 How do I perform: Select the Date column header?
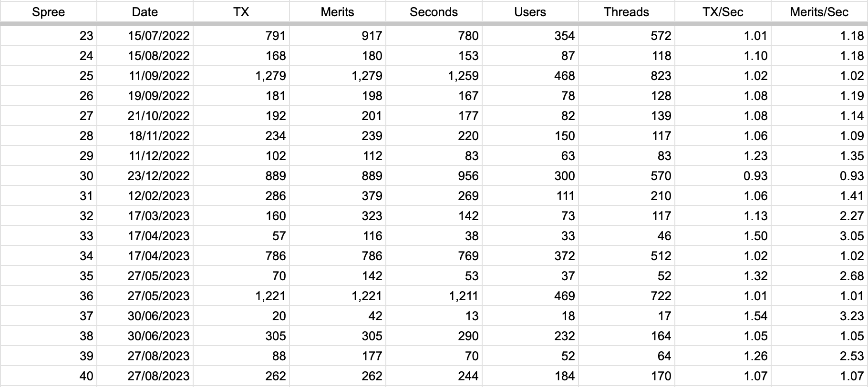pyautogui.click(x=145, y=11)
